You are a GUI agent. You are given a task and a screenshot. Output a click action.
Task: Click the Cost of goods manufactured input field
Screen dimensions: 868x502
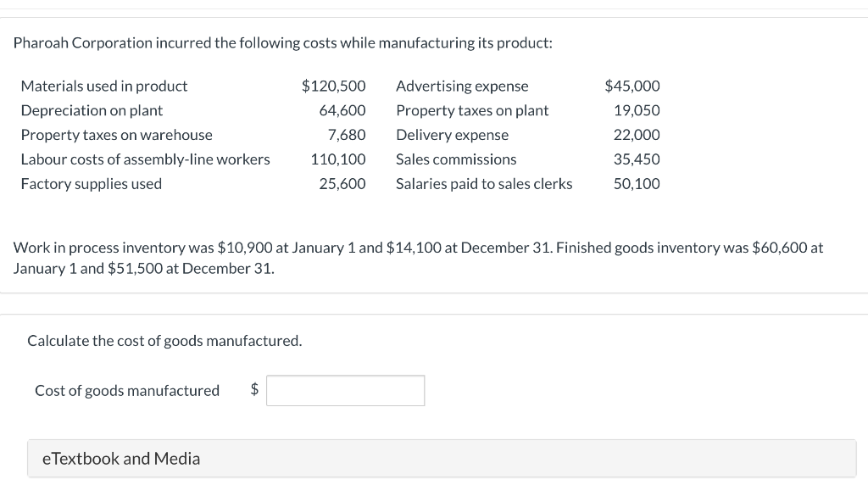click(x=345, y=391)
